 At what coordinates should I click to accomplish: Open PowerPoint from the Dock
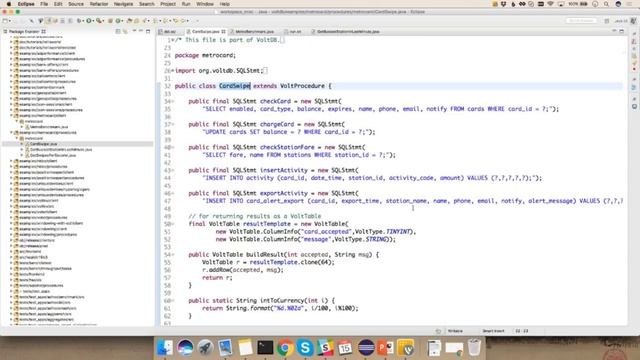[x=386, y=348]
